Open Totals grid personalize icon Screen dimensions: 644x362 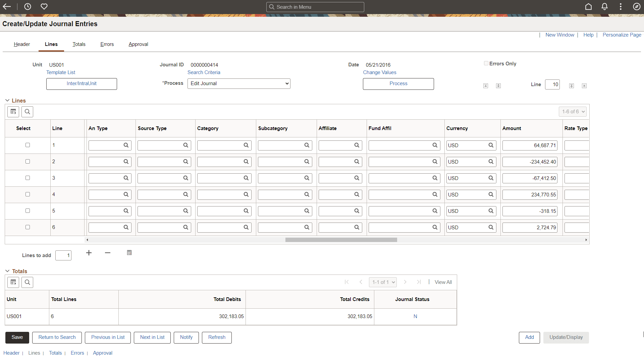[13, 282]
